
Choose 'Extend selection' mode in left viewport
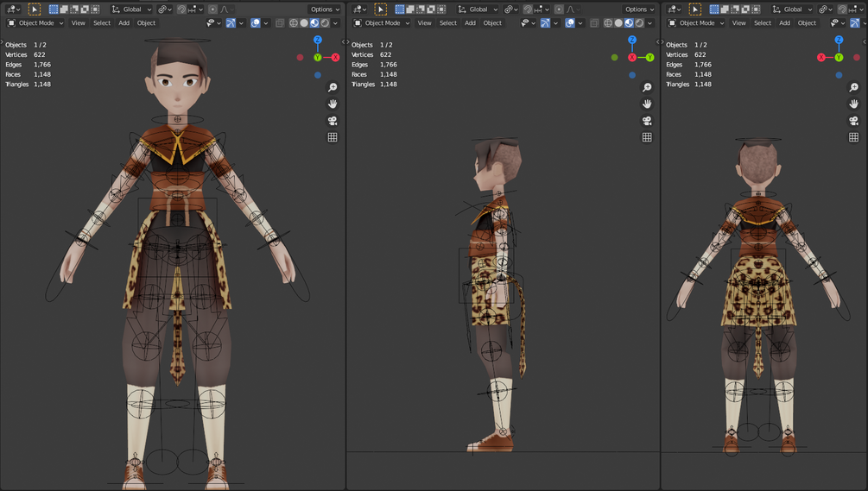tap(64, 9)
